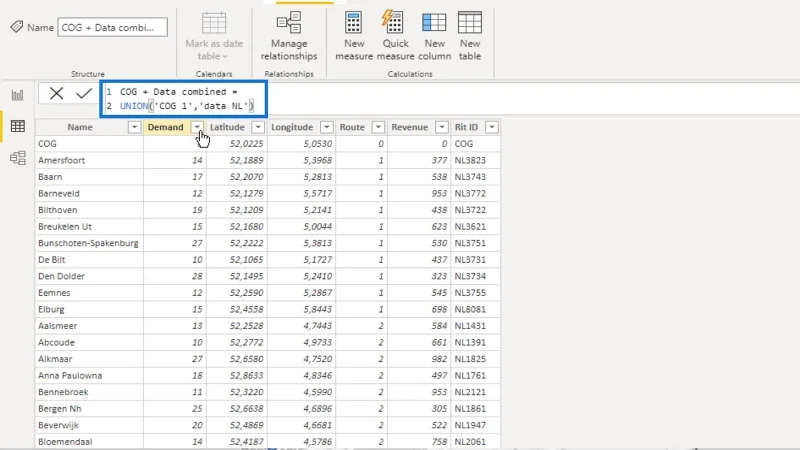Click the NL3823 Rit ID cell
The height and width of the screenshot is (450, 800).
pos(476,160)
